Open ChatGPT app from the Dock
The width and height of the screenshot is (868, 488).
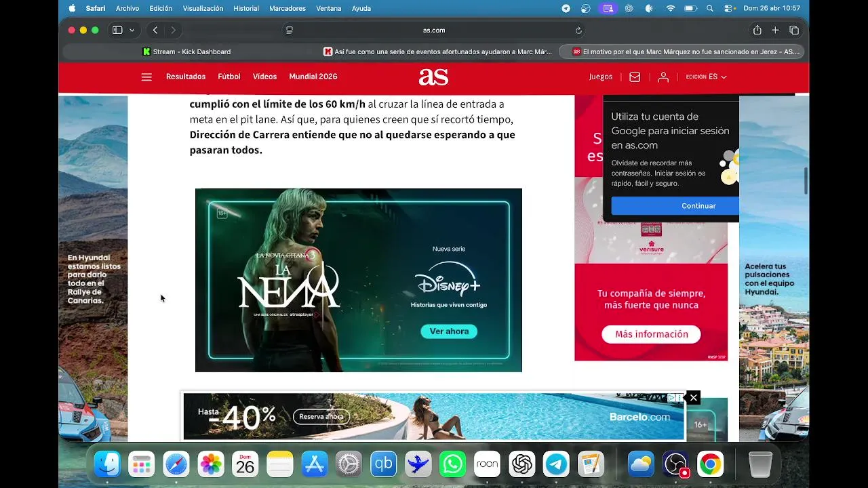(x=521, y=464)
